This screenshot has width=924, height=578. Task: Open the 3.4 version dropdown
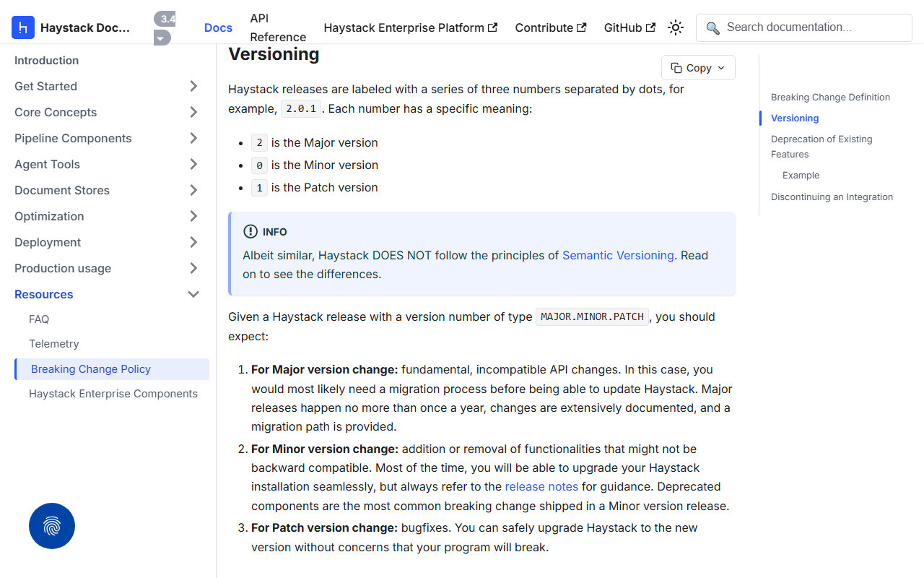165,28
